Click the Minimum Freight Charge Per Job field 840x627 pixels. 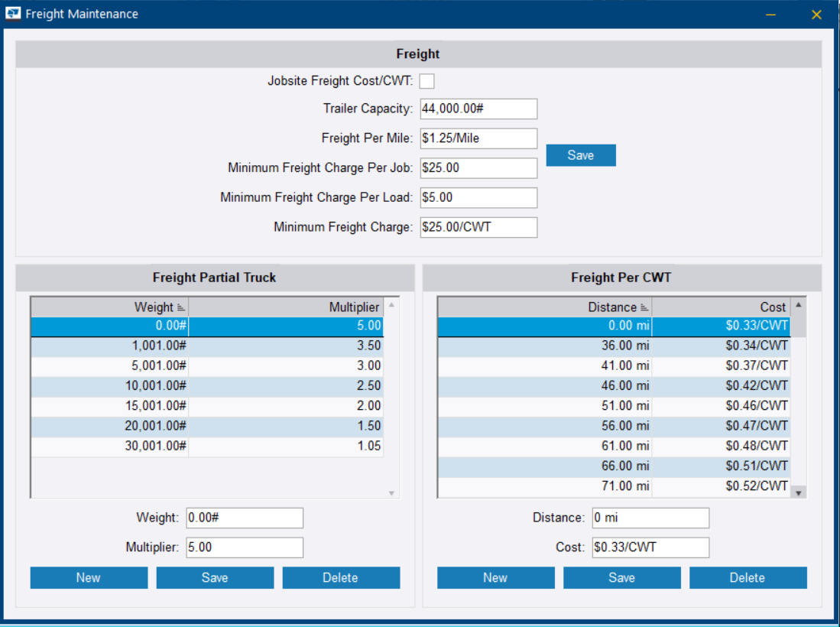478,167
